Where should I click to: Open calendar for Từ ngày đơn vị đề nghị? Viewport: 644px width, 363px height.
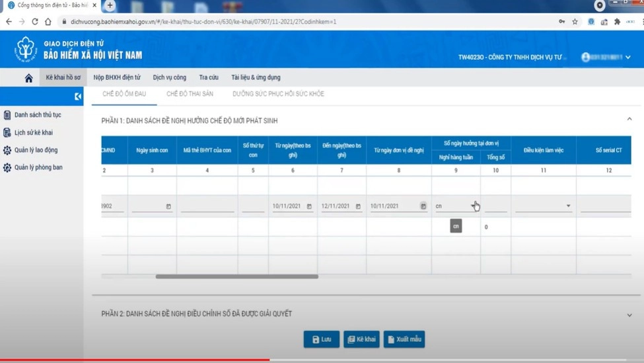point(423,206)
